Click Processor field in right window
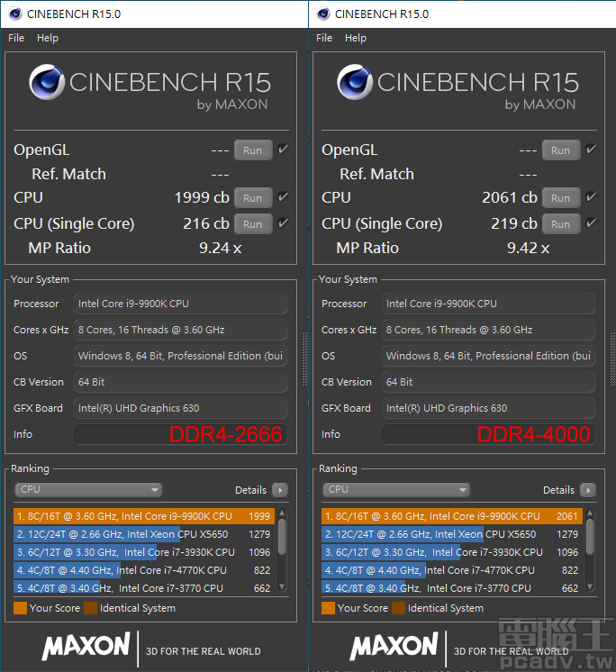 click(488, 304)
